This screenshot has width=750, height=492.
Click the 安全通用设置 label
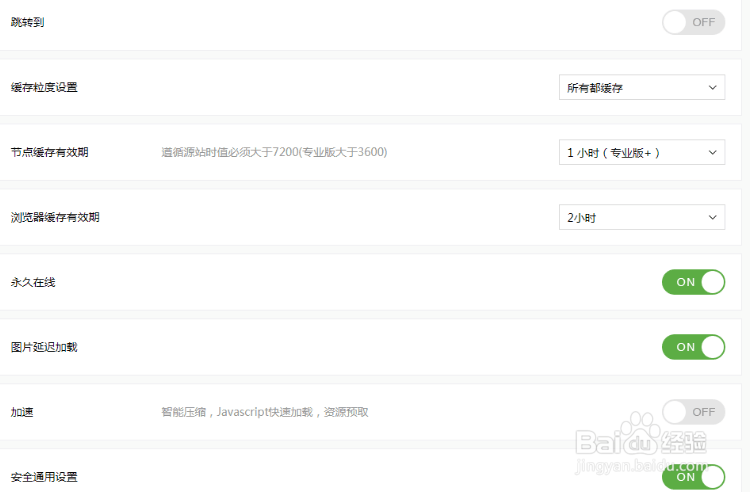coord(44,477)
